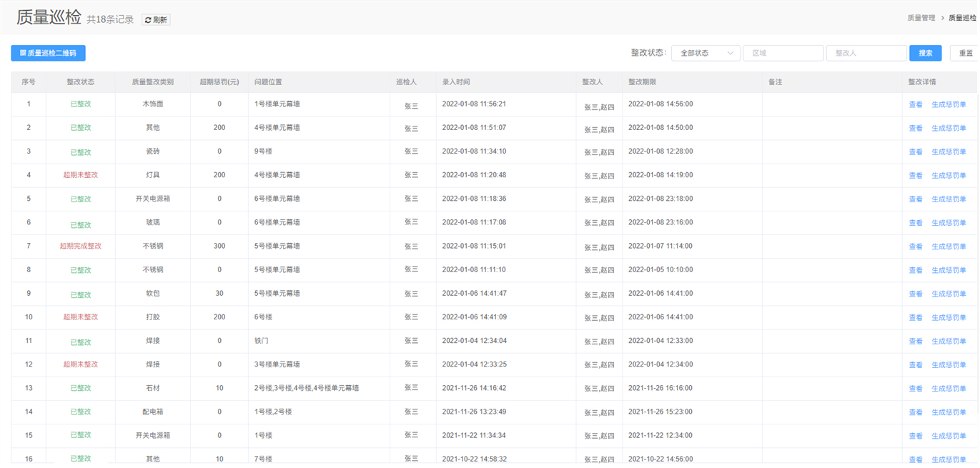Screen dimensions: 980x468
Task: Click 生成惩罚单 for row 8 不锈钢
Action: 949,270
